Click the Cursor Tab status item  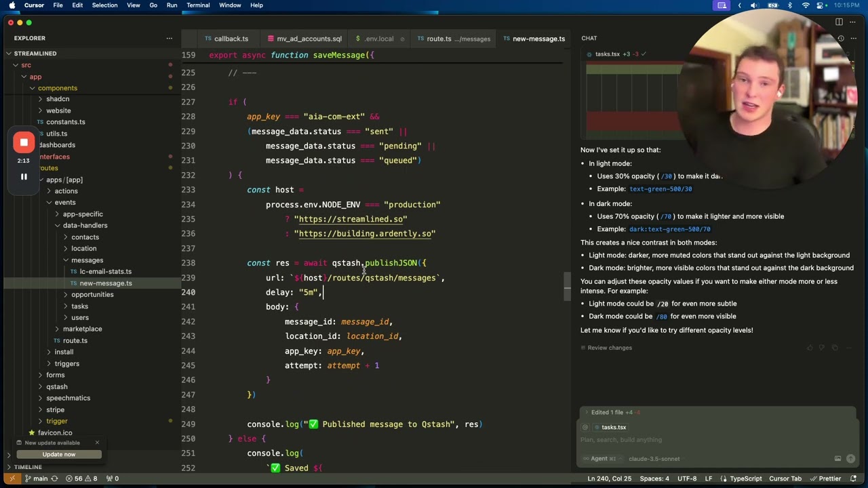(785, 479)
